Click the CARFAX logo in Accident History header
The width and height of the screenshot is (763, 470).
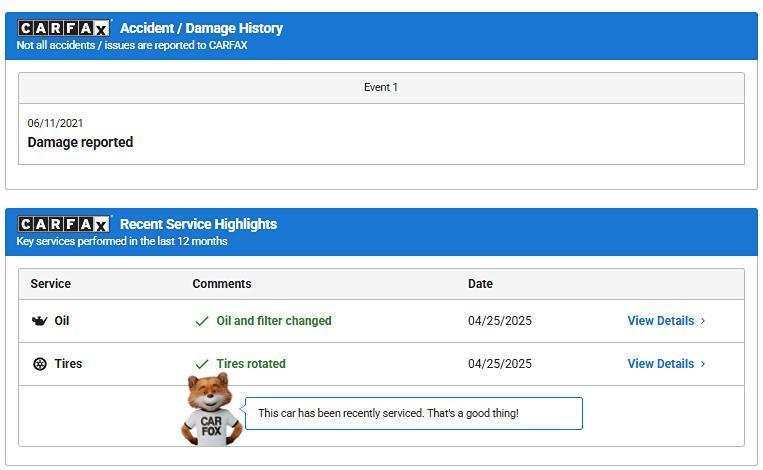[63, 28]
